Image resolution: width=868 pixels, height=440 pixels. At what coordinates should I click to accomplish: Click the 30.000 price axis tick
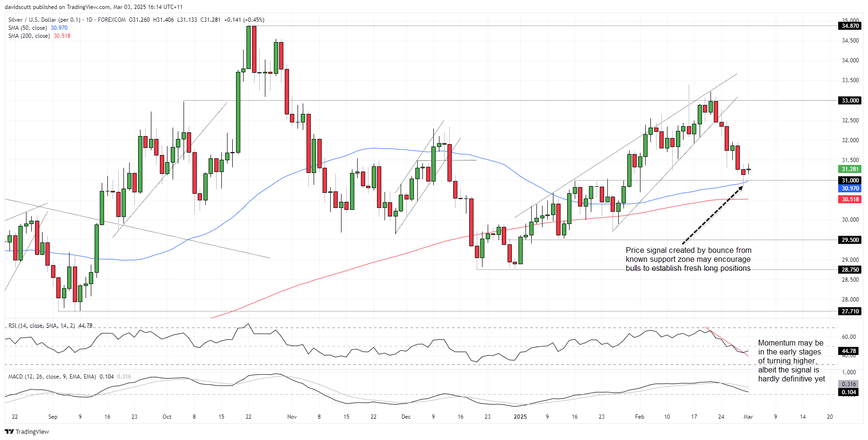click(850, 220)
